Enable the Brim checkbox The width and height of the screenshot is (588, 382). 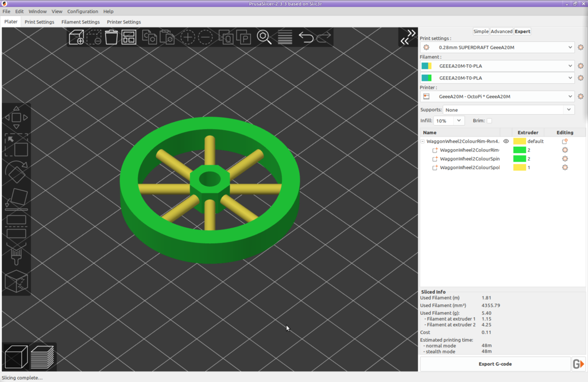(x=489, y=121)
